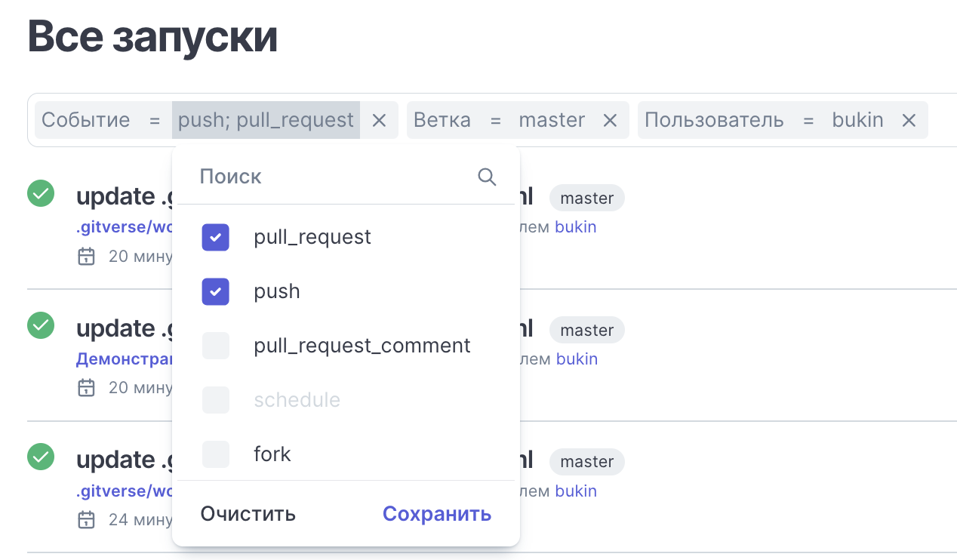Viewport: 957px width, 560px height.
Task: Remove the Событие filter with its X
Action: pos(380,120)
